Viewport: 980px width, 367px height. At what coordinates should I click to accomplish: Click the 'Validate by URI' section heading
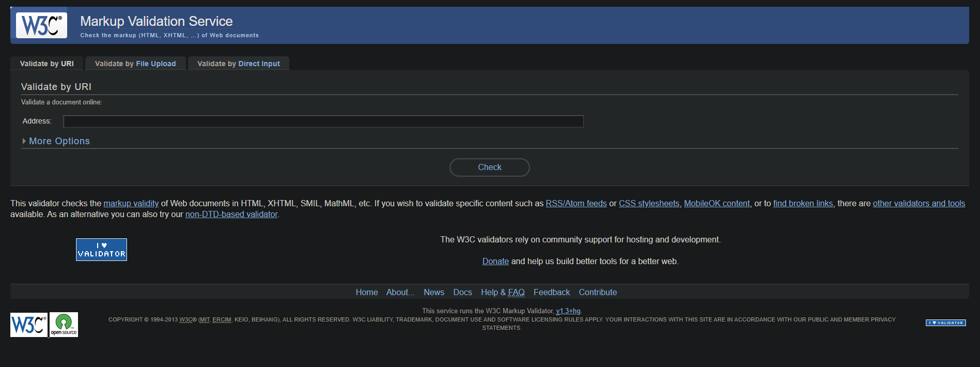[x=56, y=87]
